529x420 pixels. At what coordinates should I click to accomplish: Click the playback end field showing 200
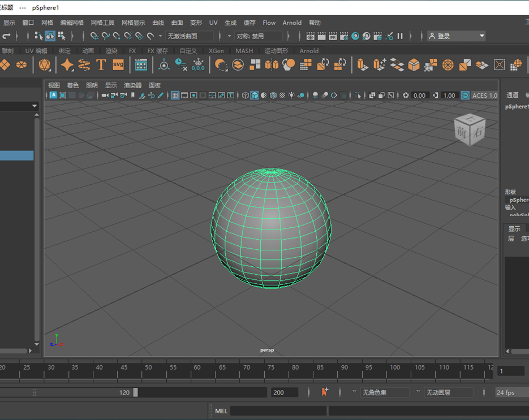(x=285, y=392)
